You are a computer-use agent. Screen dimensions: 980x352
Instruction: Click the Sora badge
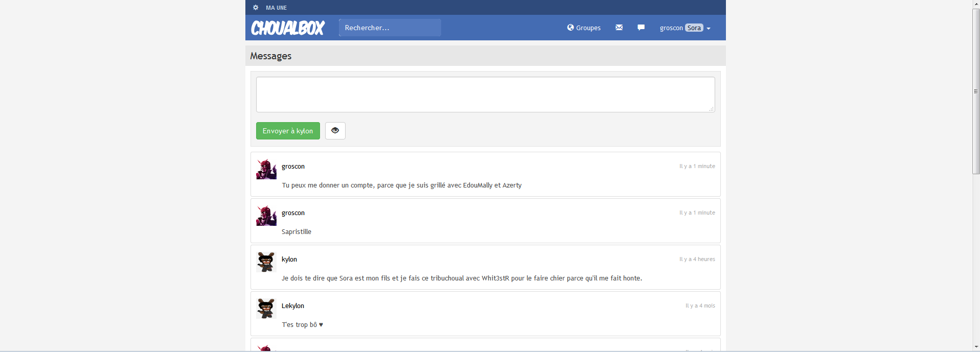(694, 28)
